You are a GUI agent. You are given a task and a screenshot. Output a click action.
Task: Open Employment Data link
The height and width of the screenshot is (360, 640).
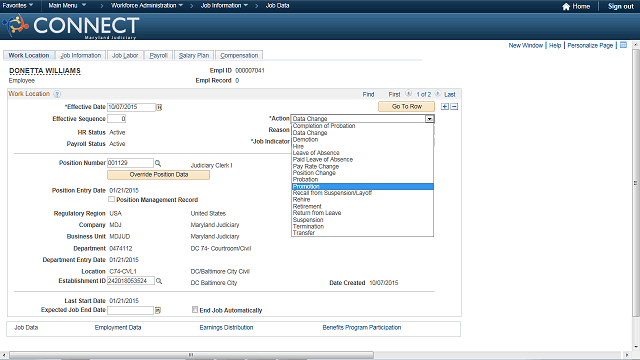[118, 328]
